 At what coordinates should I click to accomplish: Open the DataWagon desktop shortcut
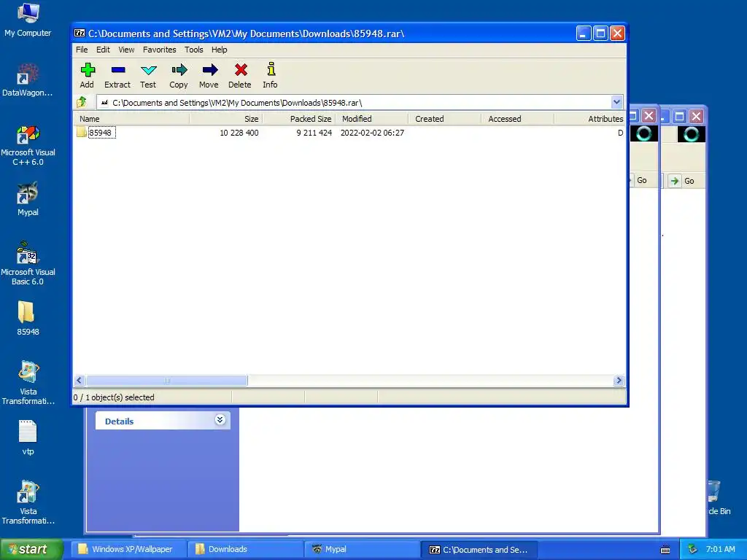point(28,80)
